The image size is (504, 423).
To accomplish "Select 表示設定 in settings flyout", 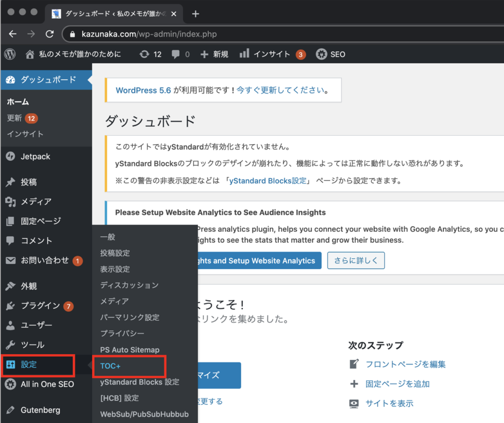I will click(x=115, y=269).
